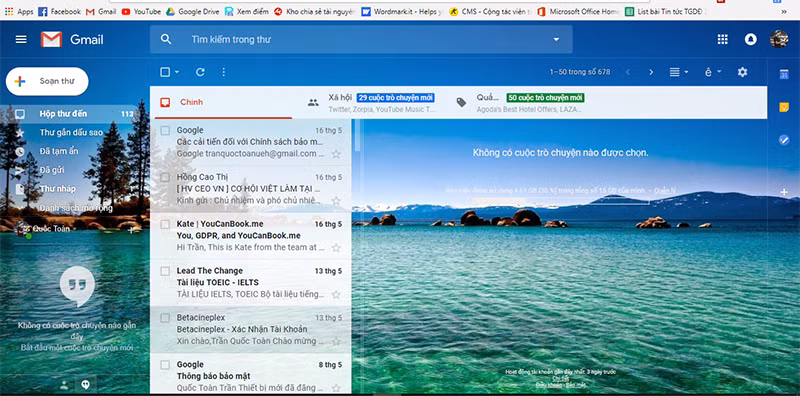This screenshot has width=800, height=396.
Task: Add a side panel add-on with plus
Action: pos(784,192)
